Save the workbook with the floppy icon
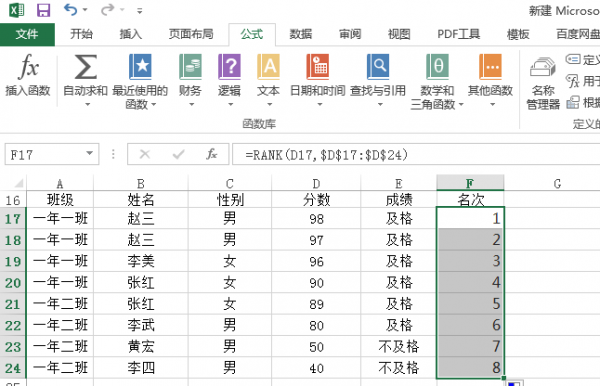The height and width of the screenshot is (386, 600). (43, 10)
